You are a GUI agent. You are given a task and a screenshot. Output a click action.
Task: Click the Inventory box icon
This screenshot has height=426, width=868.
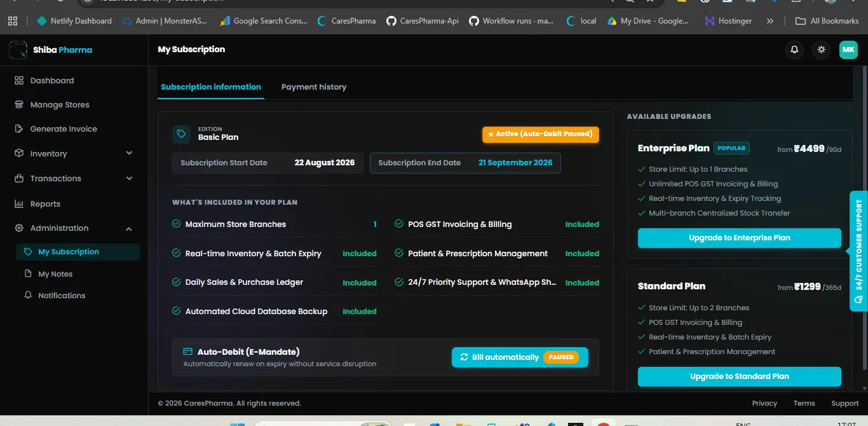[x=18, y=153]
